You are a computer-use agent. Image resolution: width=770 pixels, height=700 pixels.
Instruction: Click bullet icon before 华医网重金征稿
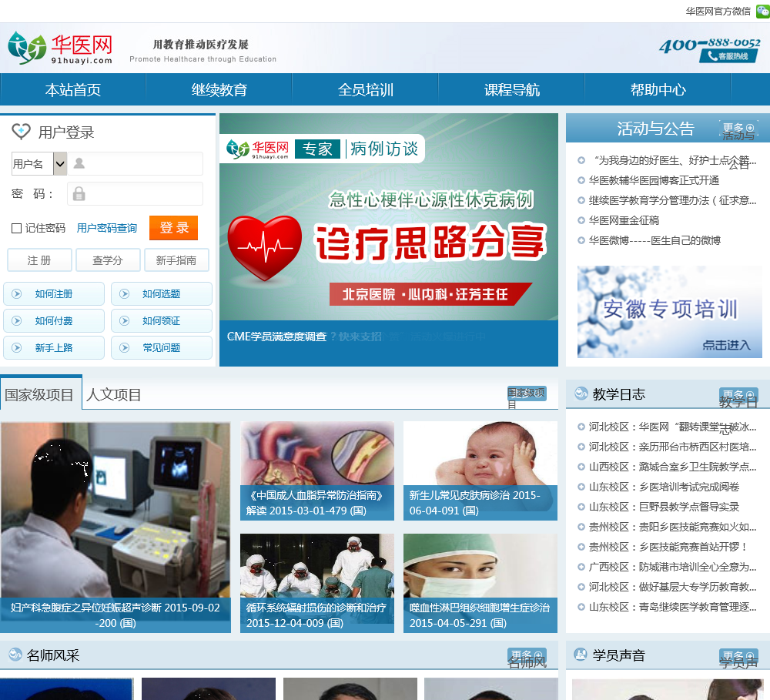[x=581, y=220]
